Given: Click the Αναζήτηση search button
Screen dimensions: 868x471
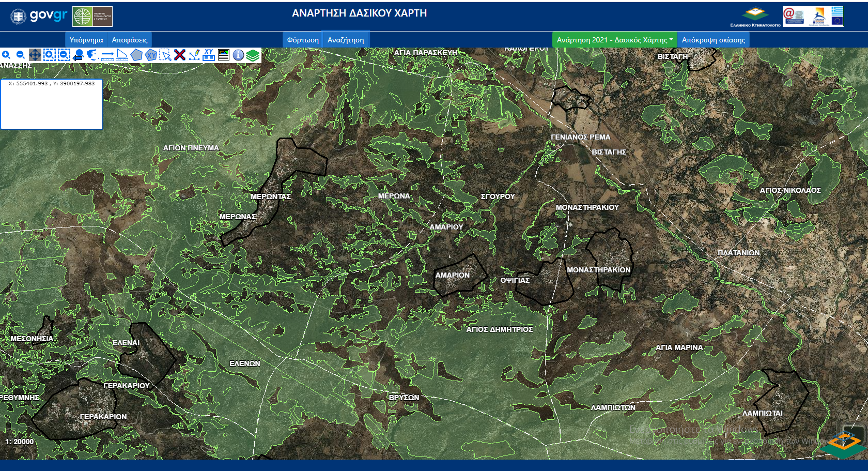Looking at the screenshot, I should pyautogui.click(x=346, y=40).
